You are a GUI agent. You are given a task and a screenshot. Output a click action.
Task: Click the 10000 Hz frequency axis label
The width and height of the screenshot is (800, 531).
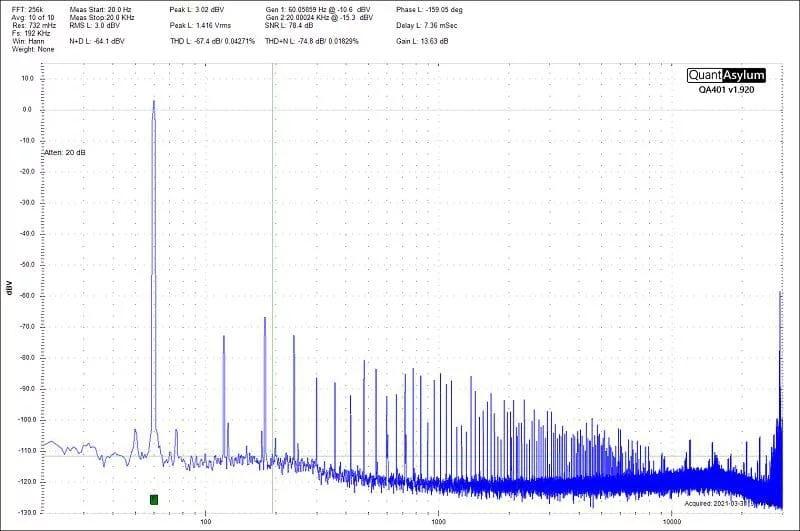[672, 521]
